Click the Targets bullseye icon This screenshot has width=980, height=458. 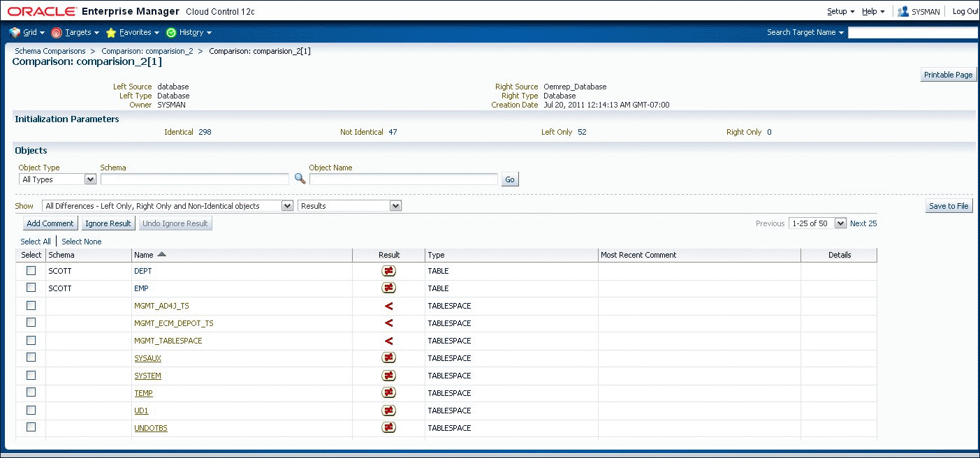tap(57, 32)
